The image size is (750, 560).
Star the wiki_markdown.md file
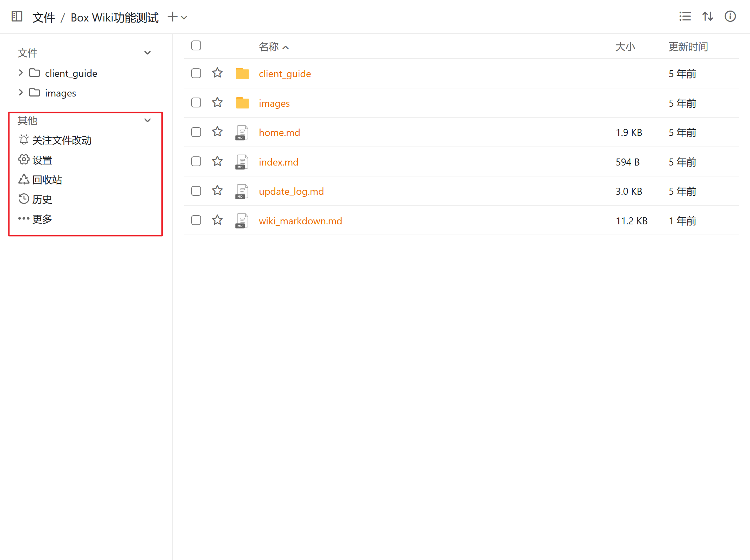pyautogui.click(x=217, y=220)
